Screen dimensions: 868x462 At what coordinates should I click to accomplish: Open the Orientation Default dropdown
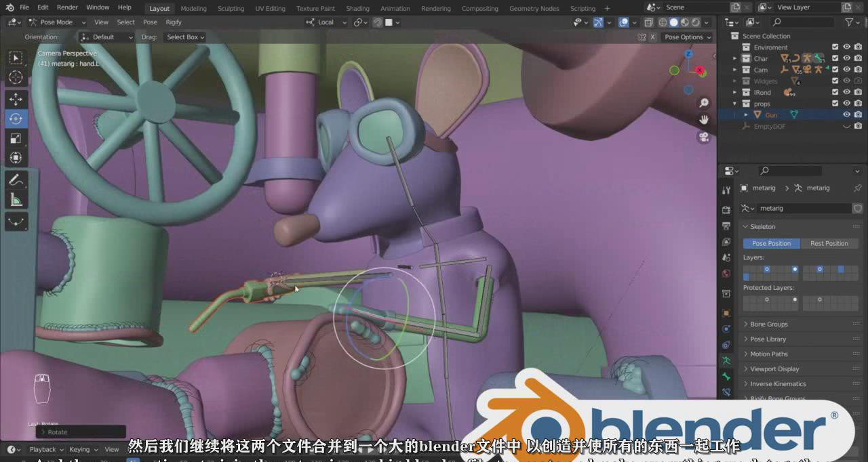click(x=107, y=37)
